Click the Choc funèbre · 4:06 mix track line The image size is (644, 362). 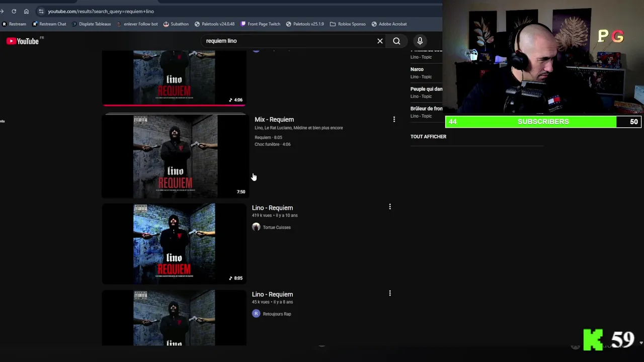pyautogui.click(x=272, y=144)
